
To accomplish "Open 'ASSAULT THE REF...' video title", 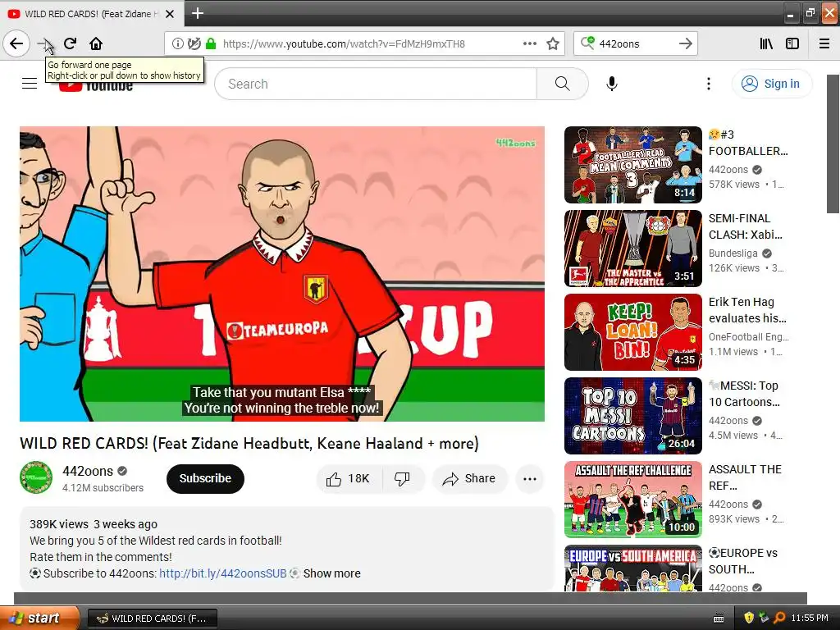I will (745, 477).
